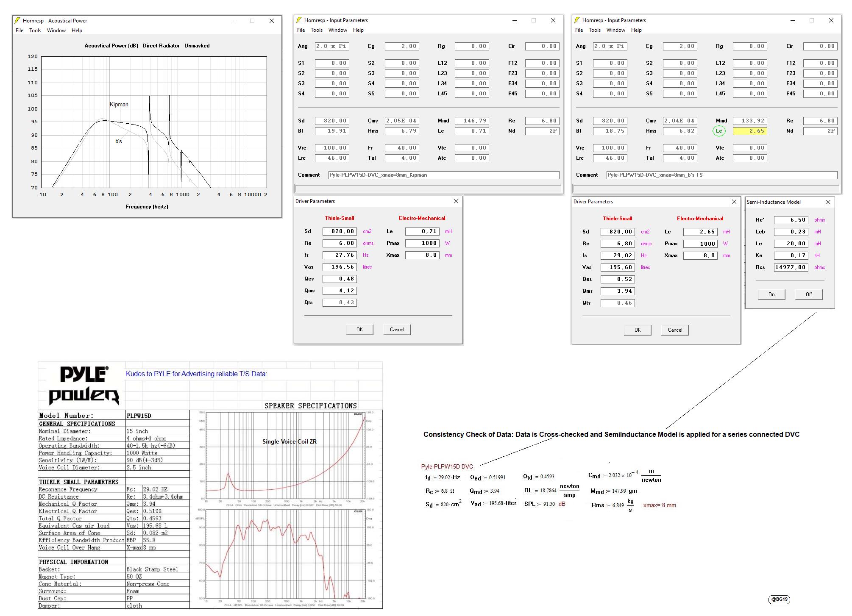Screen dimensions: 852x616
Task: Click the highlighted yellow Le field showing 2,65
Action: click(750, 131)
